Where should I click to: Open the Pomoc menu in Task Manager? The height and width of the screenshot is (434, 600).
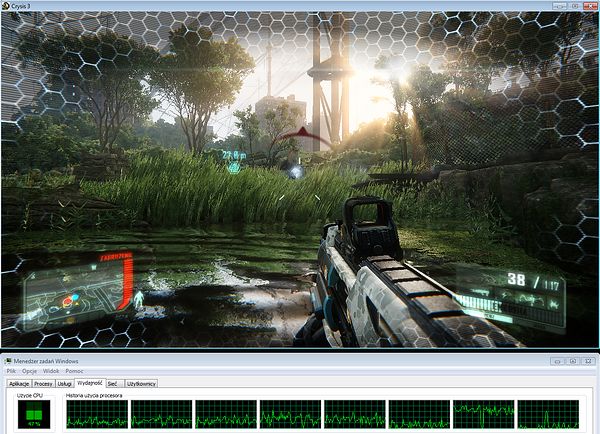(74, 371)
